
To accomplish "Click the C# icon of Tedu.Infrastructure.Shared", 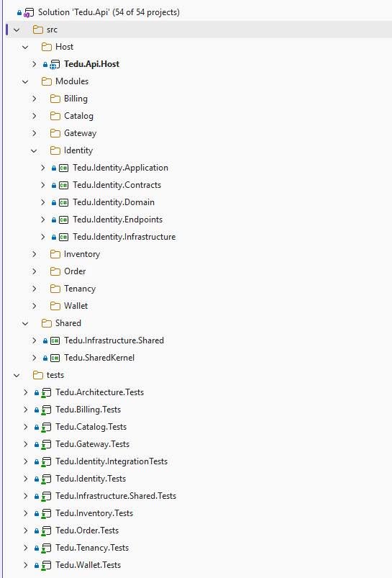I will tap(55, 341).
